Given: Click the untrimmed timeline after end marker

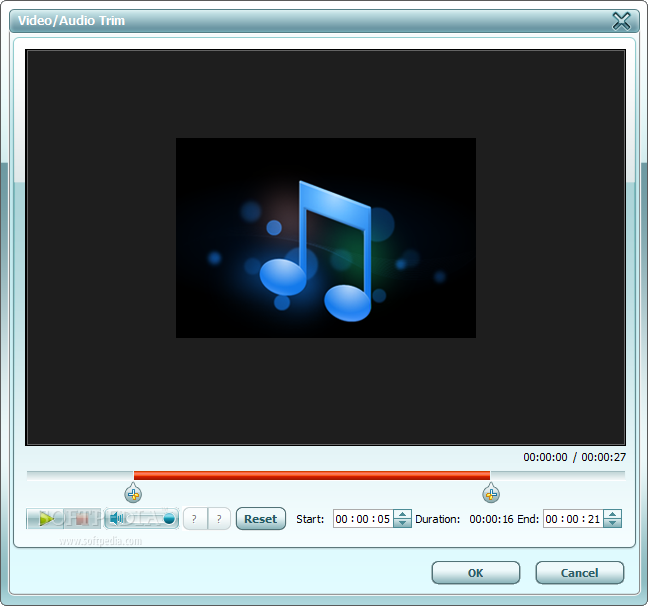Looking at the screenshot, I should 557,475.
